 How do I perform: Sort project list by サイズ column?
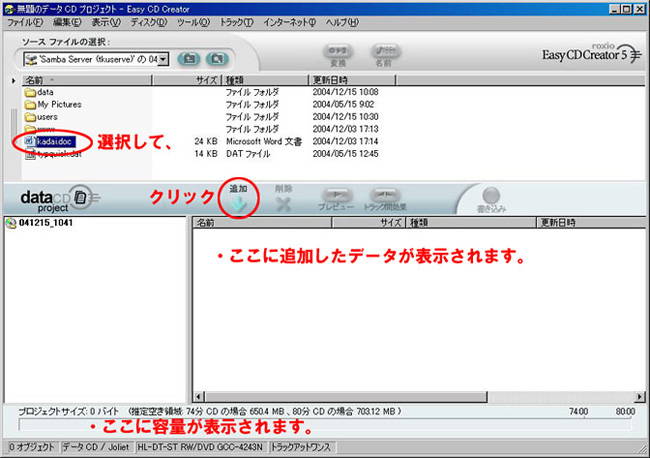(369, 223)
